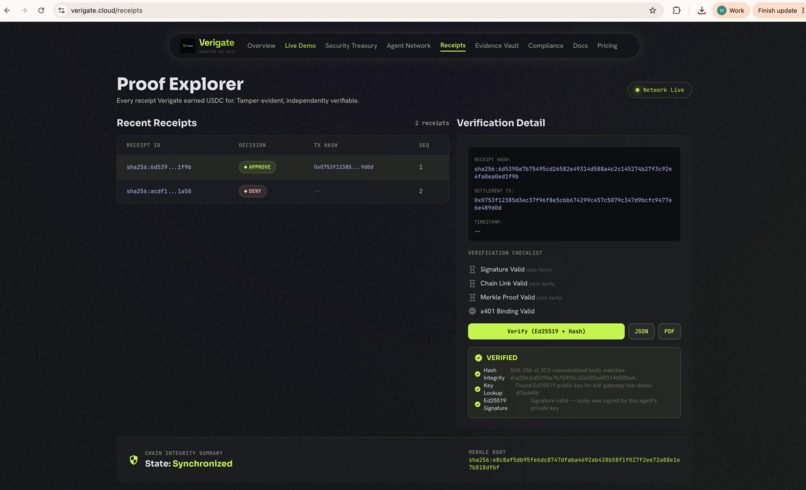806x490 pixels.
Task: Click the State: Synchronized text
Action: [189, 464]
